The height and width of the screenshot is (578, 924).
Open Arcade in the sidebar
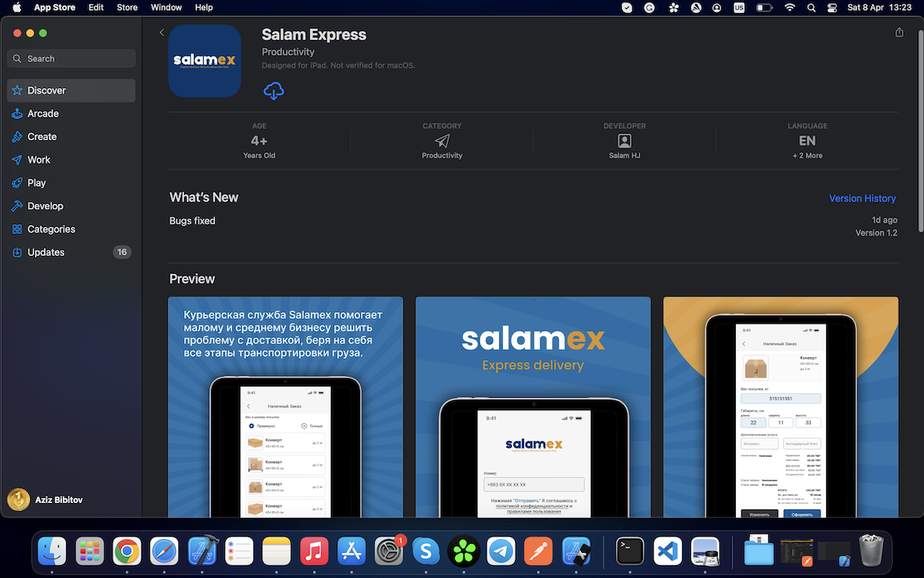point(72,113)
